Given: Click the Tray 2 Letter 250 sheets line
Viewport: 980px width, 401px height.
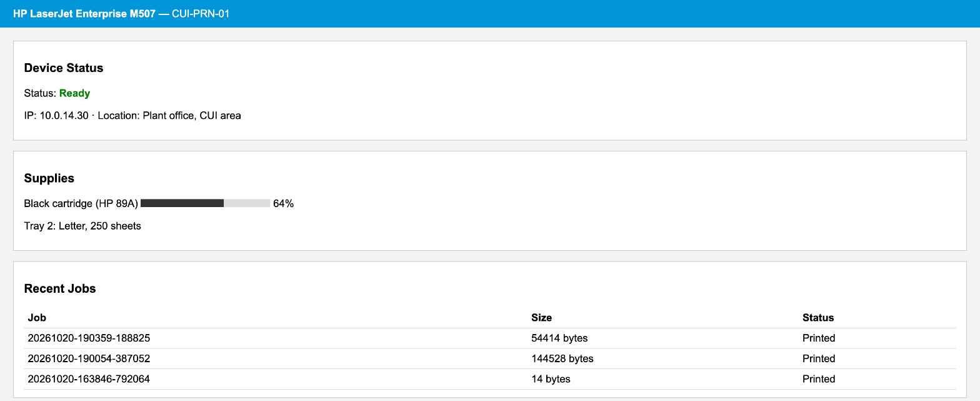Looking at the screenshot, I should 82,226.
